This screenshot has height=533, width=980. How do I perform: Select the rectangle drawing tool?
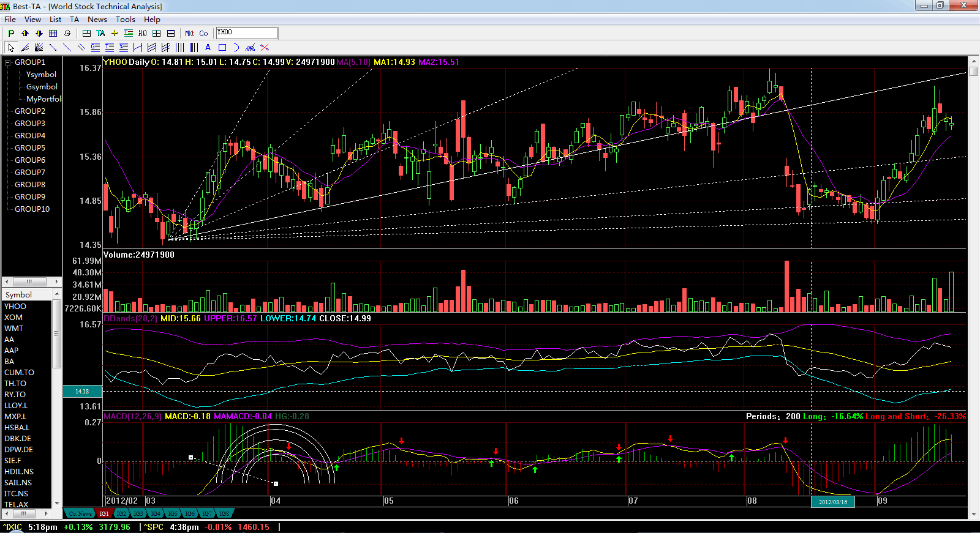(x=222, y=47)
